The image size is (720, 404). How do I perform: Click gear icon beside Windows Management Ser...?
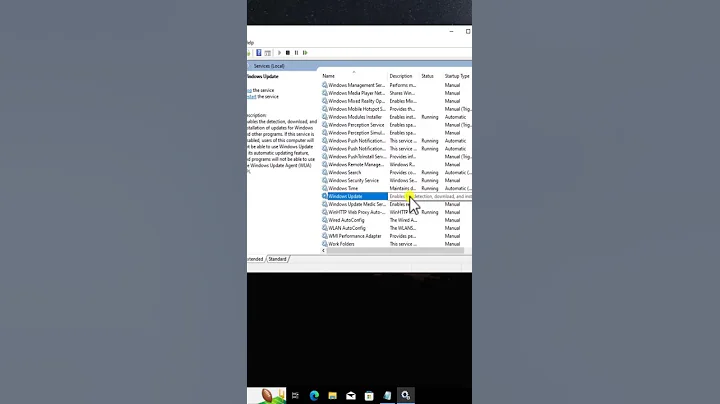(325, 85)
